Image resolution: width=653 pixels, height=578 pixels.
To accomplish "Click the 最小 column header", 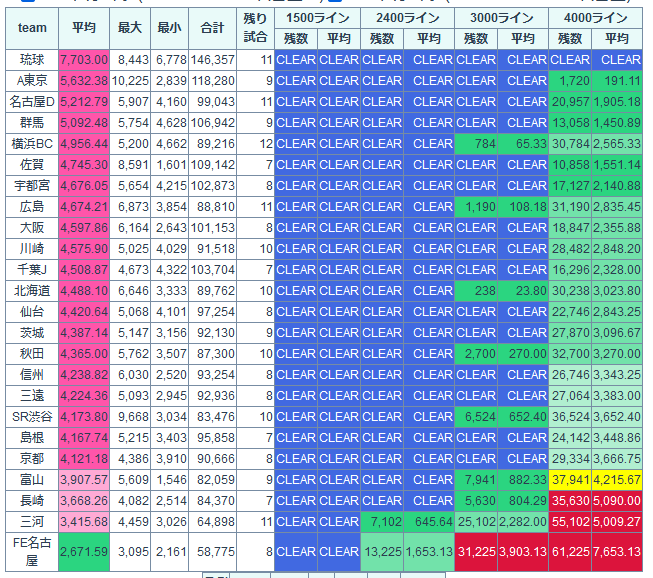I will 171,28.
